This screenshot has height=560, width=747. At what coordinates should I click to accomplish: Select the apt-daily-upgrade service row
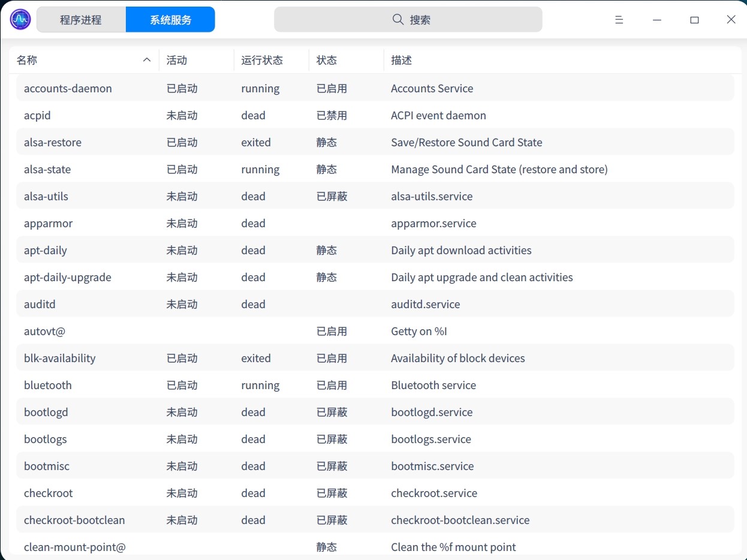240,277
